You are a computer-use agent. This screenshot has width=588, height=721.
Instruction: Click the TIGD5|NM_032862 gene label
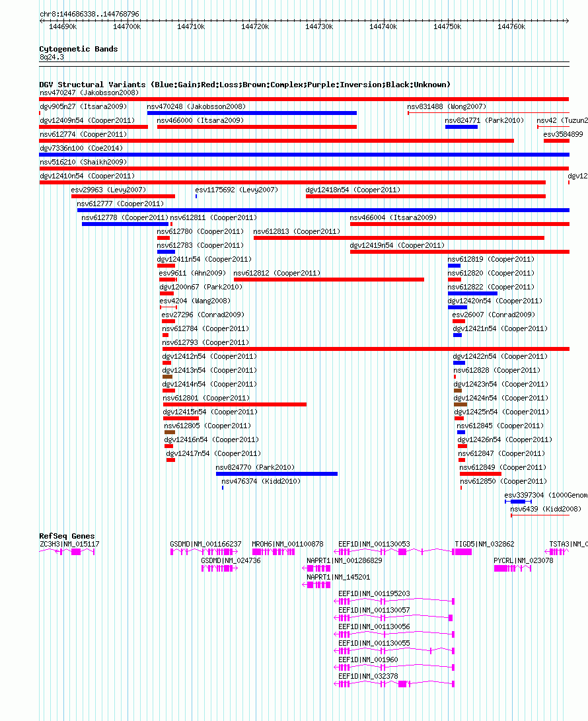click(x=484, y=544)
